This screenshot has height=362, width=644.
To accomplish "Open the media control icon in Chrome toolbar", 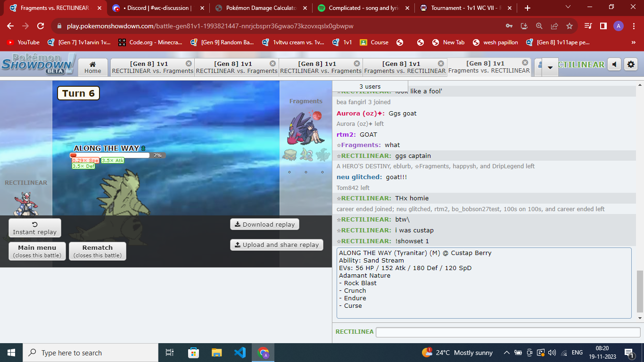I will [588, 26].
